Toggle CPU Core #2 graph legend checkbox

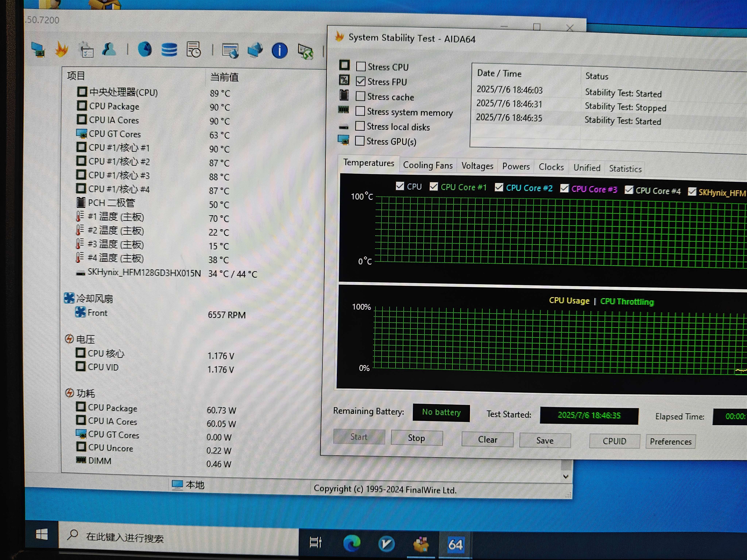point(499,187)
